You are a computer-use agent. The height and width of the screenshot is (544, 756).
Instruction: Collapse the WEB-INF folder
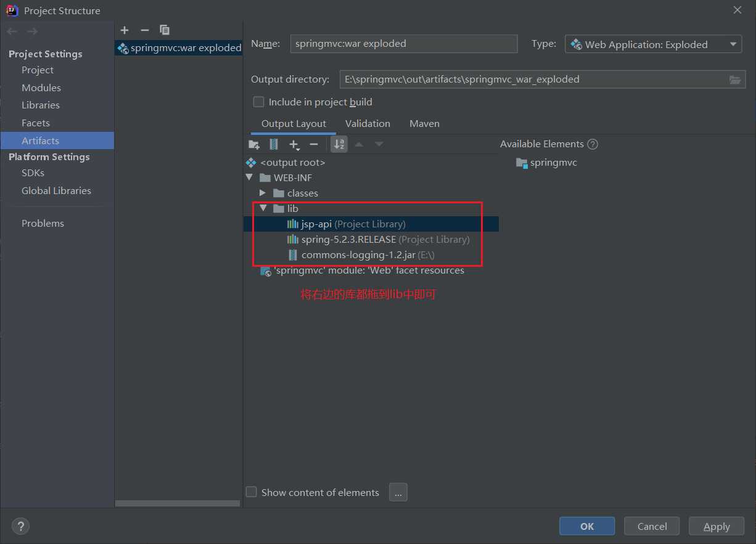pyautogui.click(x=250, y=177)
